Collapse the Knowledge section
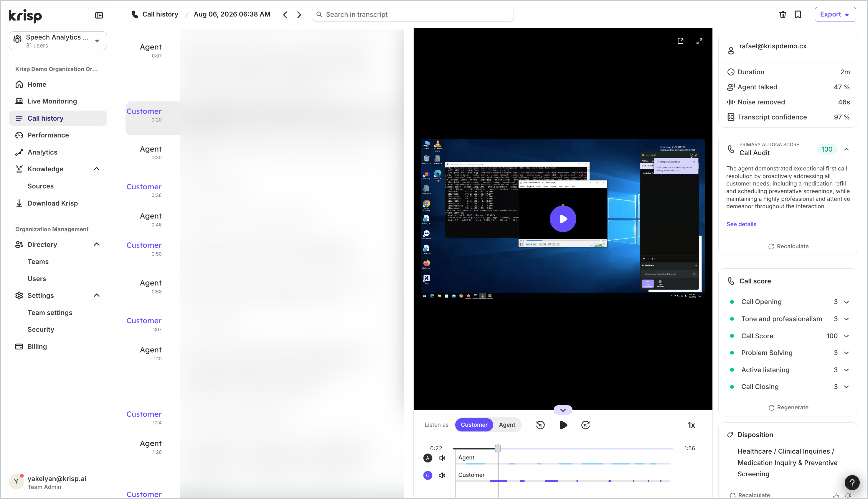Screen dimensions: 868x499 tap(97, 169)
